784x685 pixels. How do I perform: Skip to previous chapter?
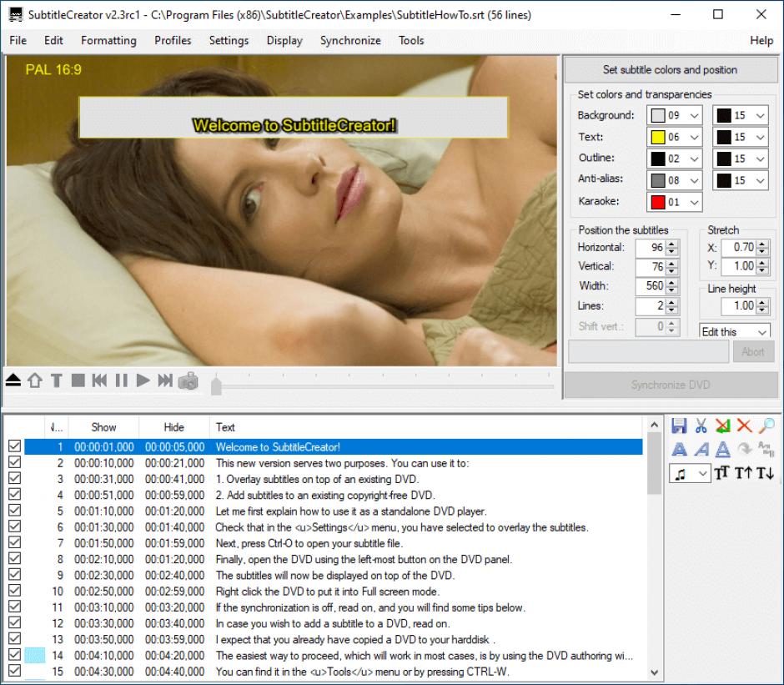point(99,380)
